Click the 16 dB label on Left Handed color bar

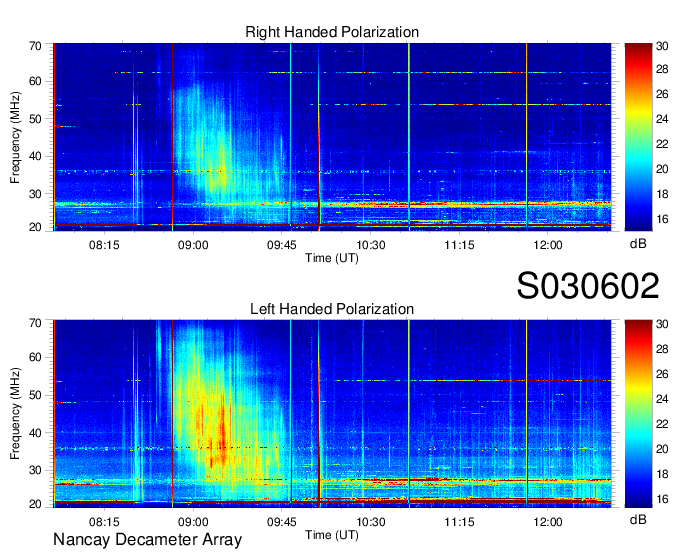click(662, 499)
